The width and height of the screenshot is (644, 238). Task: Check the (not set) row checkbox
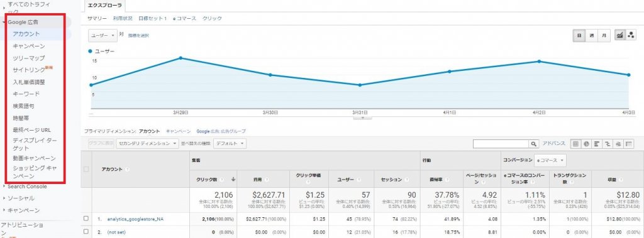86,232
